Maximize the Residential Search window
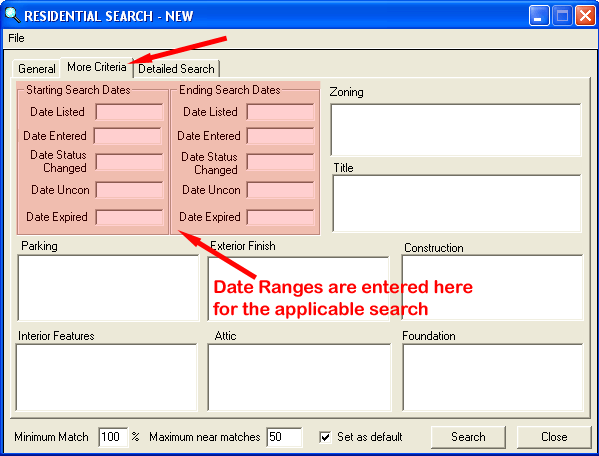Screen dimensions: 599x456 562,16
